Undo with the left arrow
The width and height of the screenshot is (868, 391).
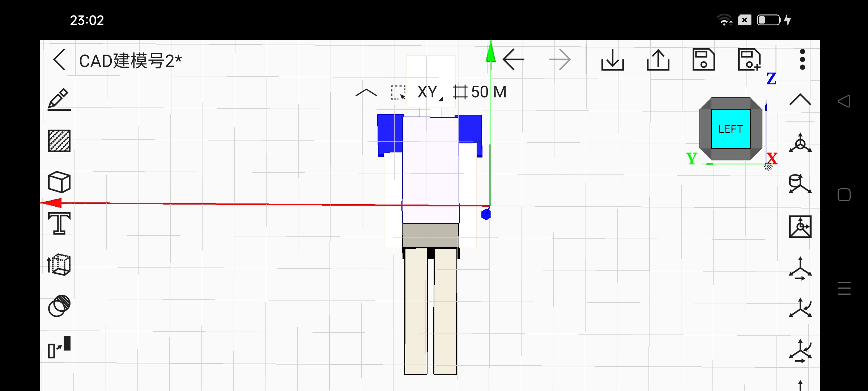point(514,59)
